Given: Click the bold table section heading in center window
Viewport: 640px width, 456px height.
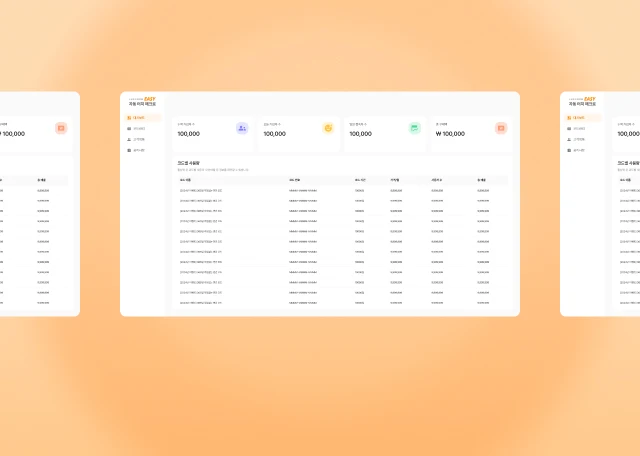Looking at the screenshot, I should point(189,163).
